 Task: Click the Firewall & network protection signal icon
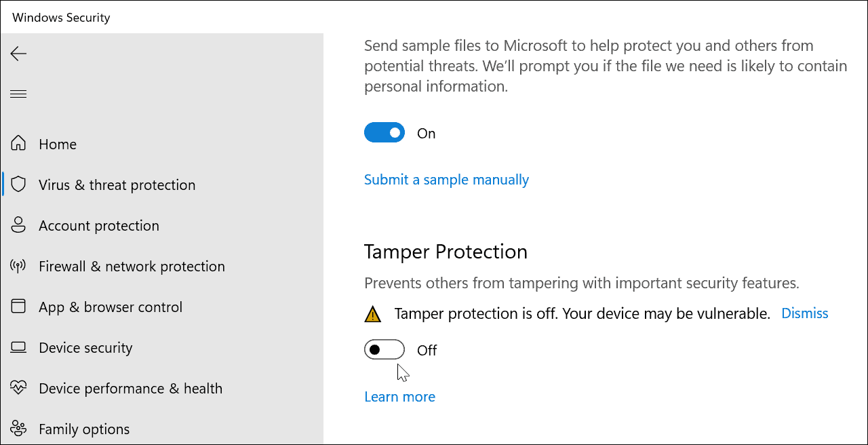[x=18, y=265]
